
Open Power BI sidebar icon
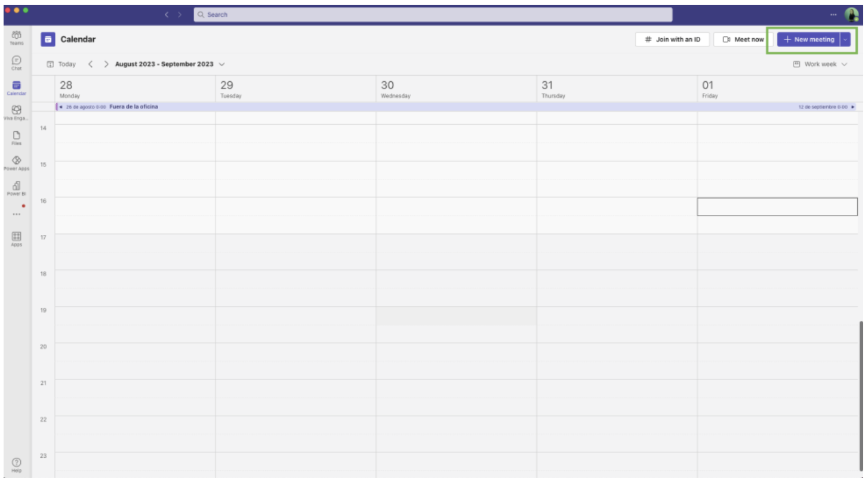pyautogui.click(x=16, y=187)
